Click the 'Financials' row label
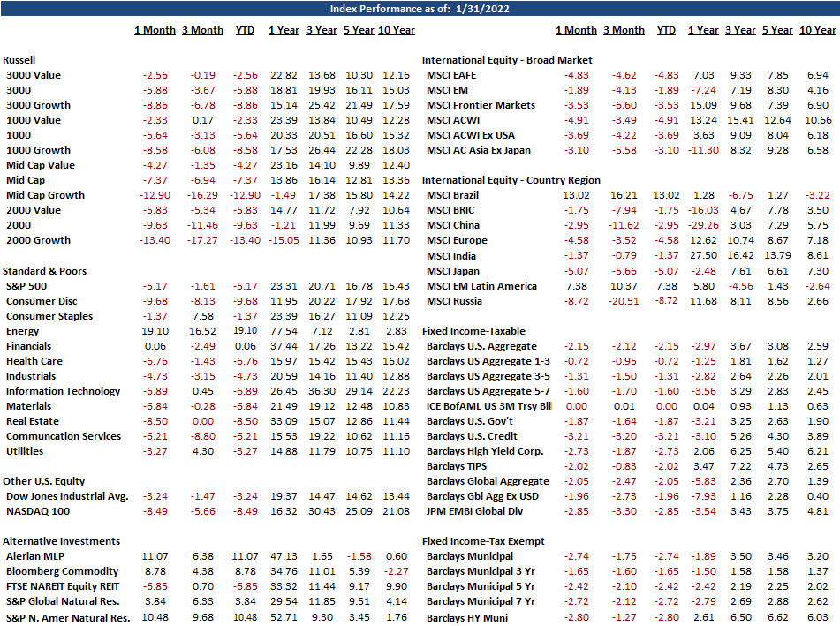Viewport: 840px width, 626px height. coord(29,346)
